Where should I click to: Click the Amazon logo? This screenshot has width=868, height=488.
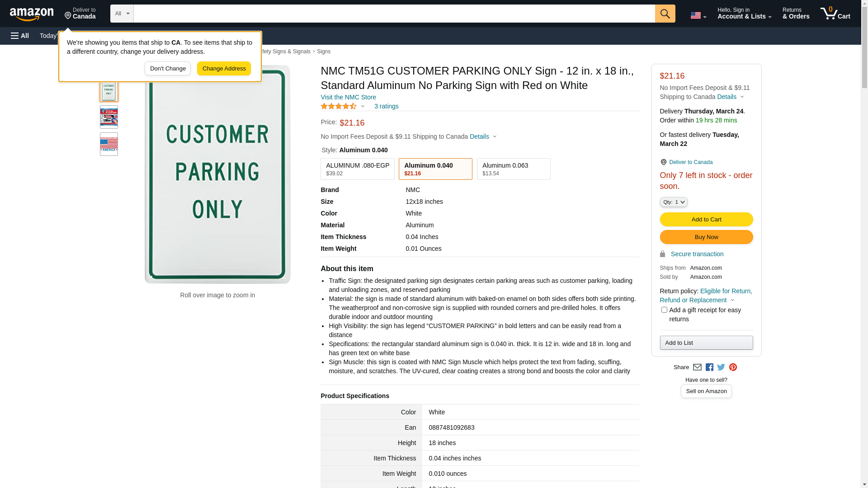pyautogui.click(x=32, y=14)
